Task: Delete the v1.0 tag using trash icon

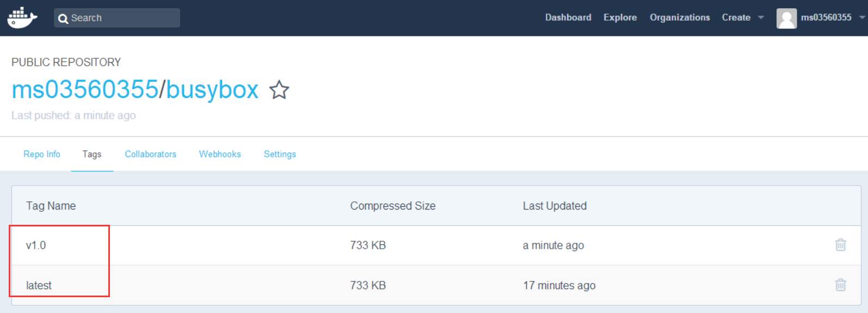Action: click(x=840, y=245)
